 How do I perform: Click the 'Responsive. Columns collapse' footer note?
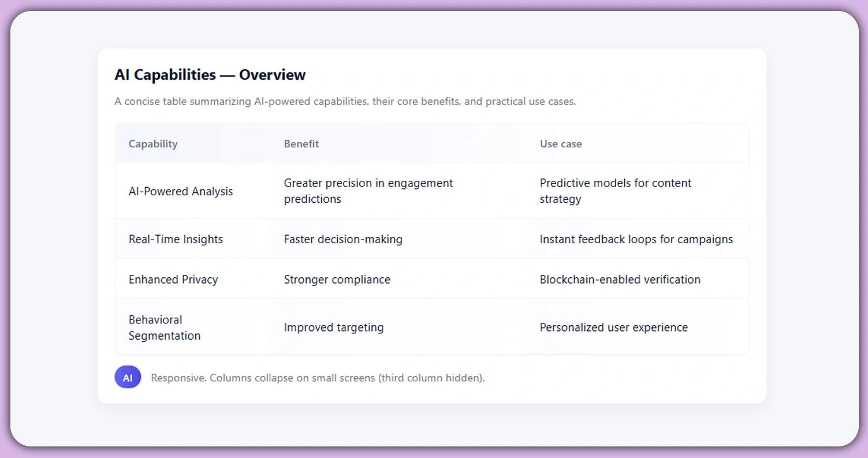pos(318,378)
